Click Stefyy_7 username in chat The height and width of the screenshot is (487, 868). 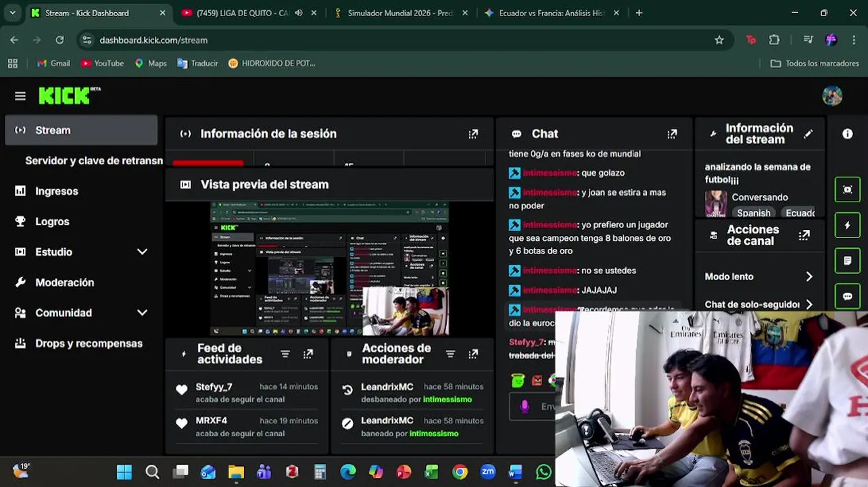(526, 342)
